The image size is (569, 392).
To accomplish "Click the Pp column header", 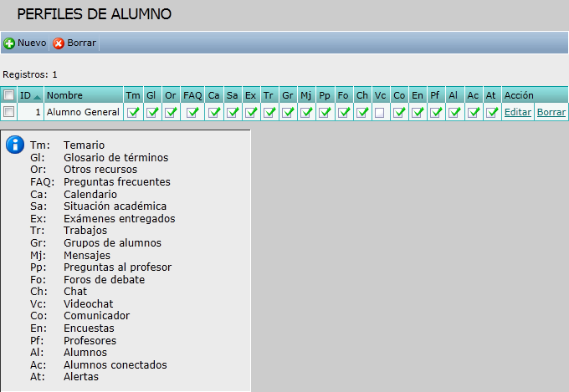I will pyautogui.click(x=326, y=95).
